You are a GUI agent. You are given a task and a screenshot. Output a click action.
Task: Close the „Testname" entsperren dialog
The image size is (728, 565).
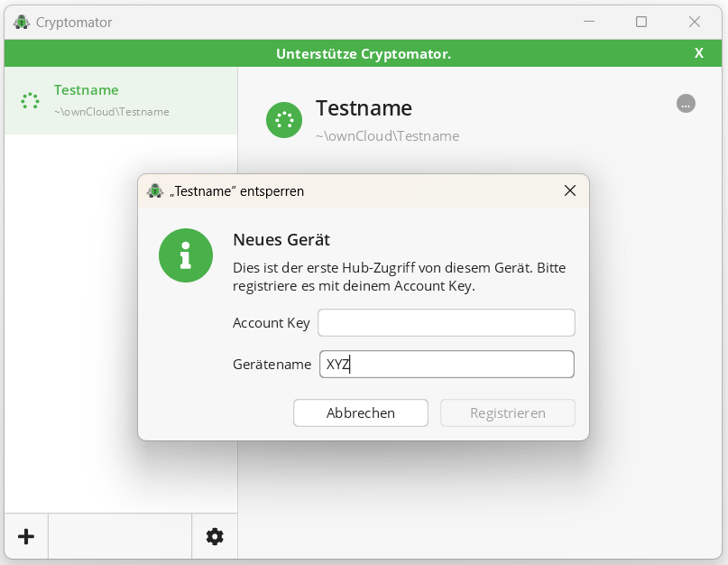click(x=569, y=190)
